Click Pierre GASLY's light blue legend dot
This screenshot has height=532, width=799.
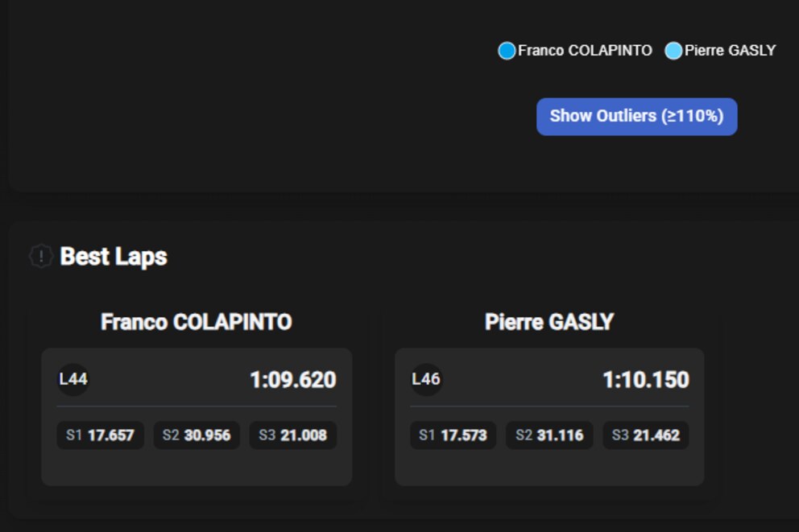pos(673,51)
